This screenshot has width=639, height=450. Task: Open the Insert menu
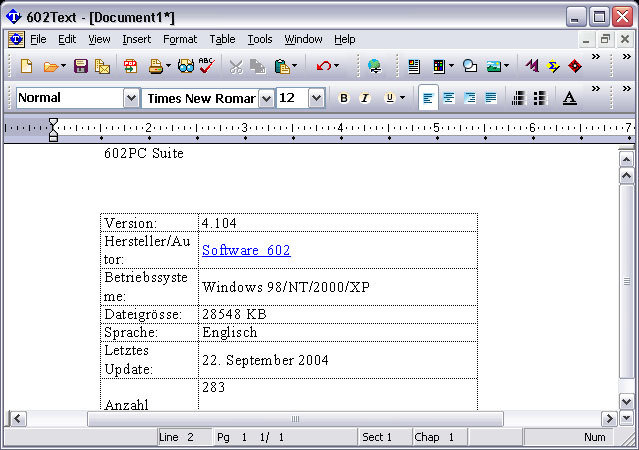[x=137, y=39]
